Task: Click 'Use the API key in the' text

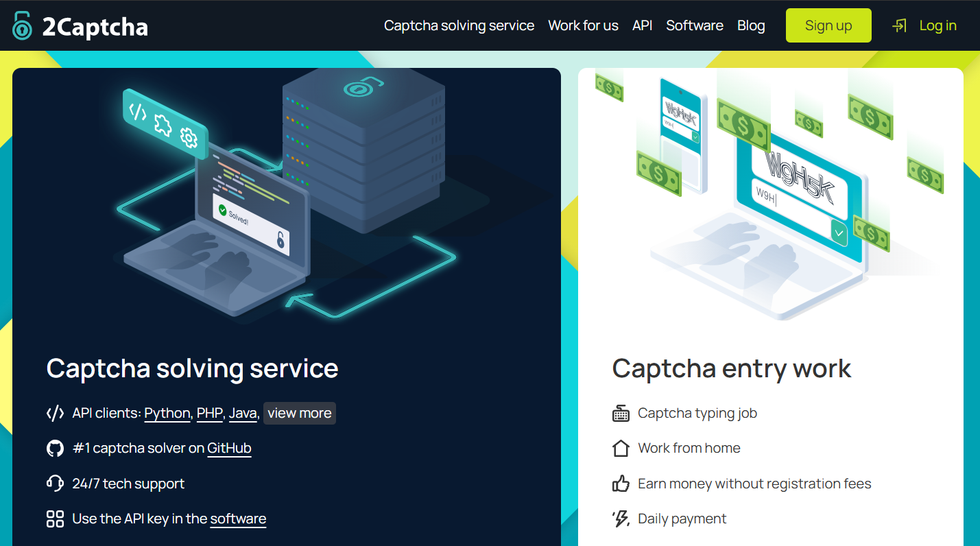Action: [x=140, y=519]
